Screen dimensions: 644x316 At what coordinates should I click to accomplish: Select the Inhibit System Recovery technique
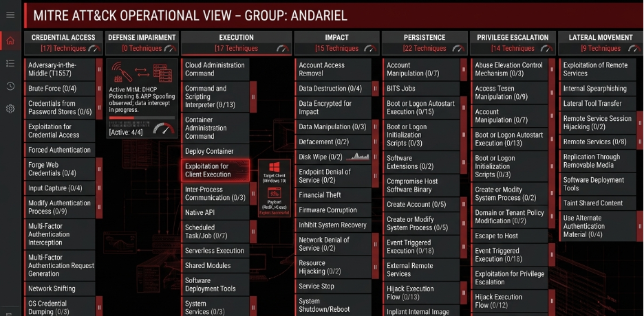tap(333, 225)
